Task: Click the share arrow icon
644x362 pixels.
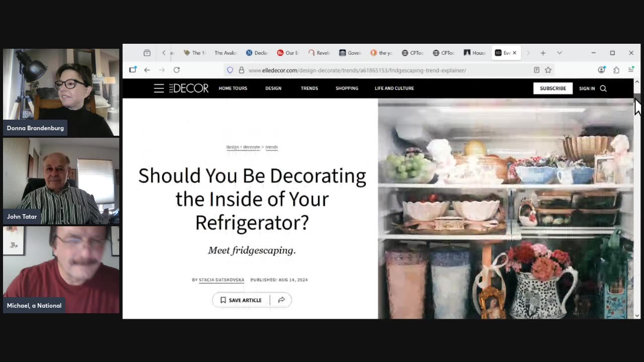Action: (281, 300)
